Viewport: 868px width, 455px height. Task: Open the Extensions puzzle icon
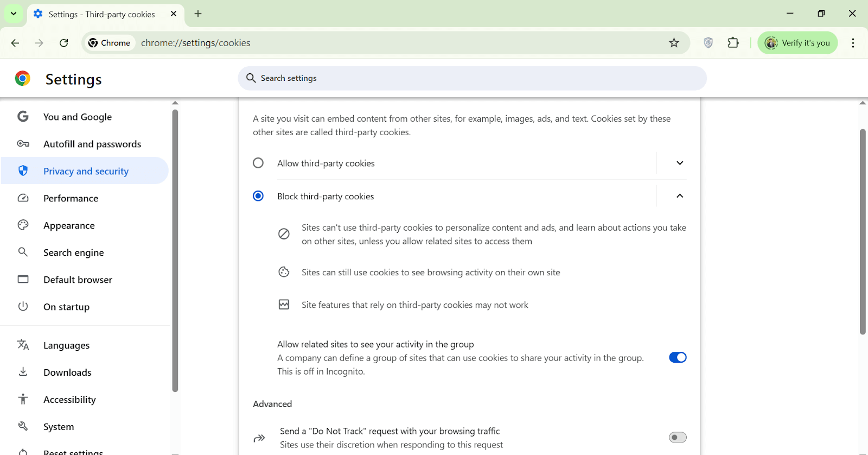point(733,43)
